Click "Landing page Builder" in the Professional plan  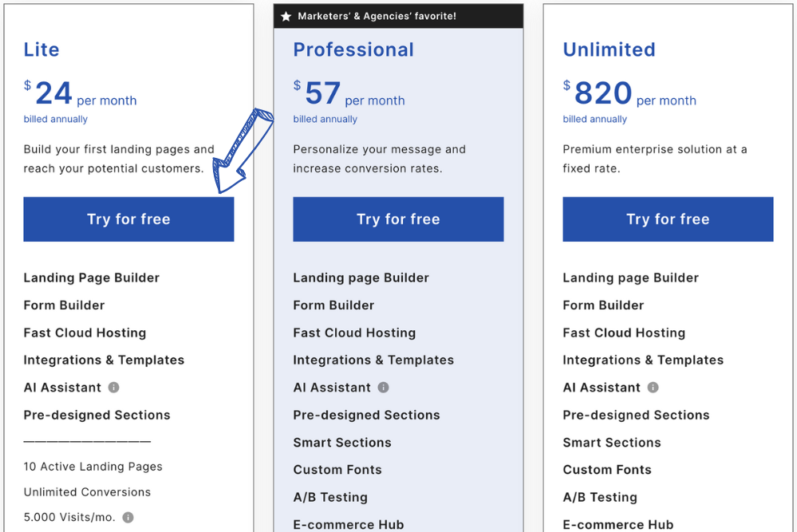click(x=361, y=278)
